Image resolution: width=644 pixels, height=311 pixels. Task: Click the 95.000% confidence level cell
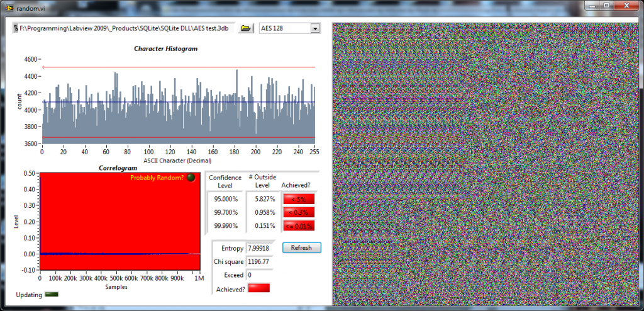click(x=225, y=199)
